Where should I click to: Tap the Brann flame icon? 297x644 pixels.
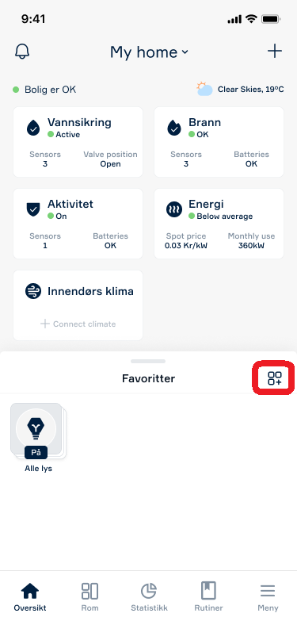pyautogui.click(x=174, y=128)
